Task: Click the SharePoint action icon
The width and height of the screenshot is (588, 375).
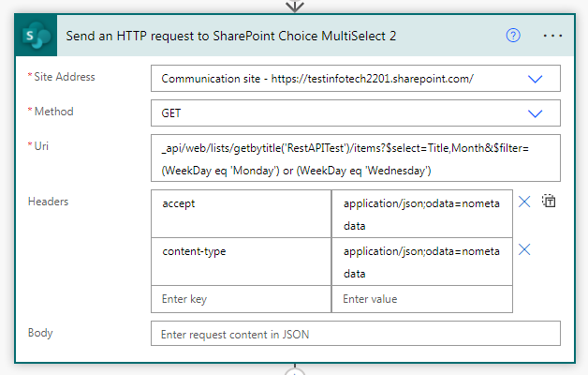Action: pos(37,35)
